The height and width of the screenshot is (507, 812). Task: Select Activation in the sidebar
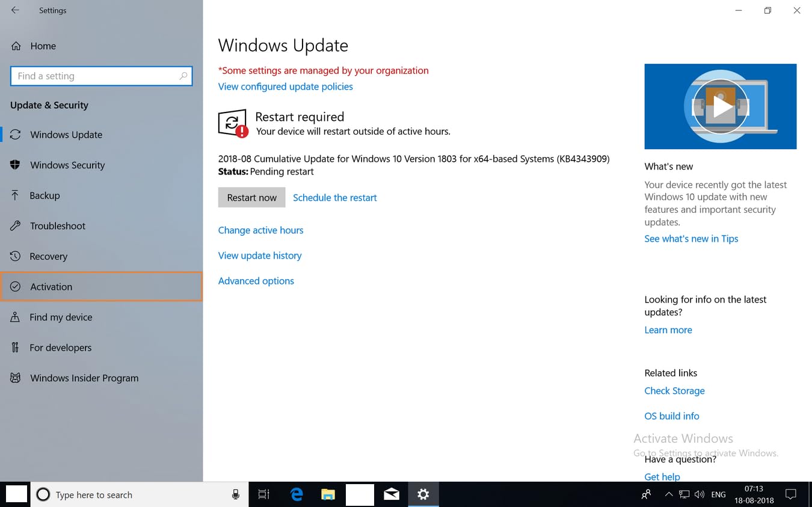51,287
